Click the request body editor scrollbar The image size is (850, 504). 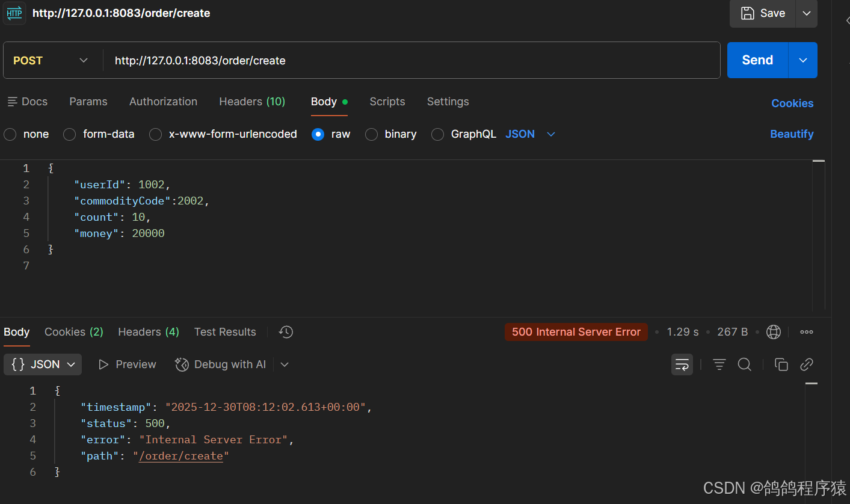[x=819, y=235]
